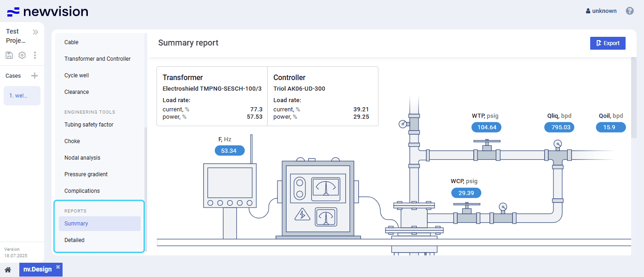Open Nodal analysis tool
This screenshot has height=277, width=644.
click(x=82, y=158)
